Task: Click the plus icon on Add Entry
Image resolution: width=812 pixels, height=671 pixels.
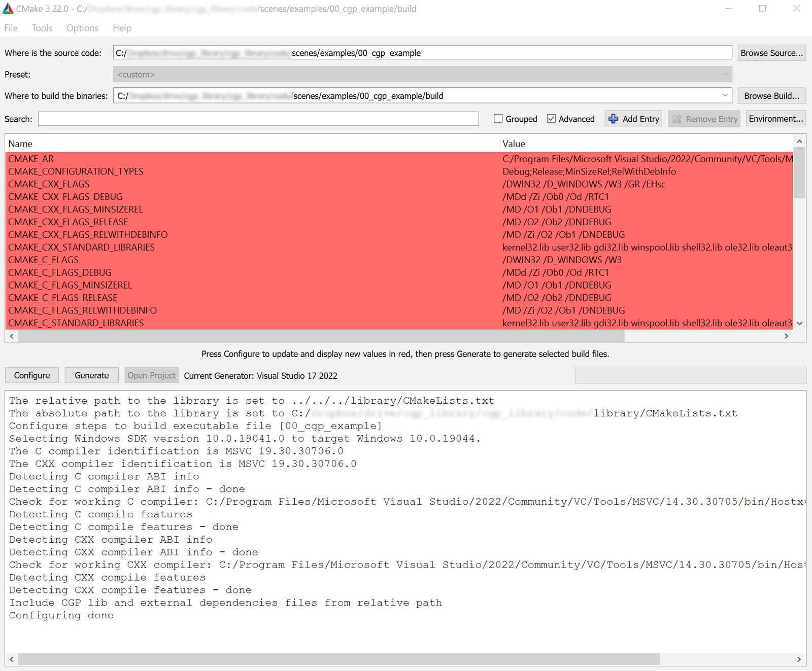Action: click(x=613, y=119)
